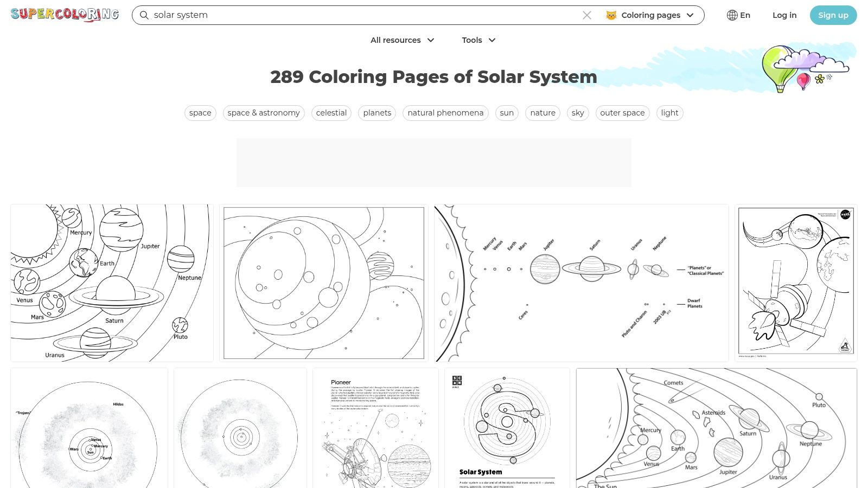Click the globe language icon
The image size is (868, 488).
(732, 15)
